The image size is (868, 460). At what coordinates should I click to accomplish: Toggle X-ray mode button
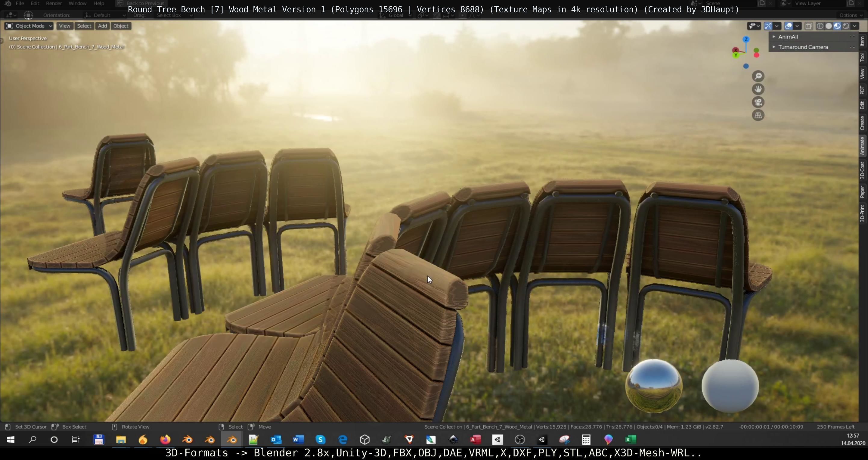809,26
